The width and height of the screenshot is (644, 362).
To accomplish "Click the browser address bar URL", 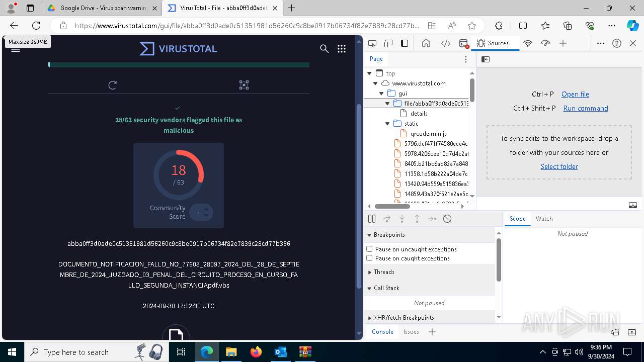I will [247, 26].
